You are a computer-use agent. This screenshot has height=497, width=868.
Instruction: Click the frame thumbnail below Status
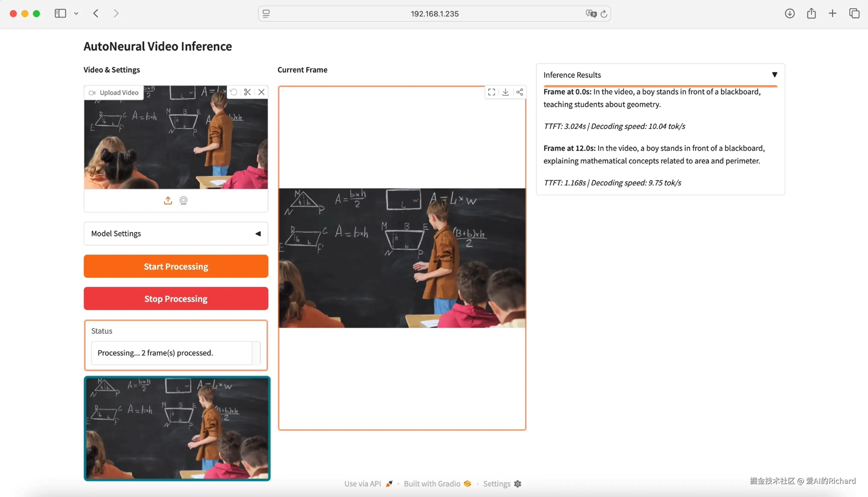(x=177, y=429)
